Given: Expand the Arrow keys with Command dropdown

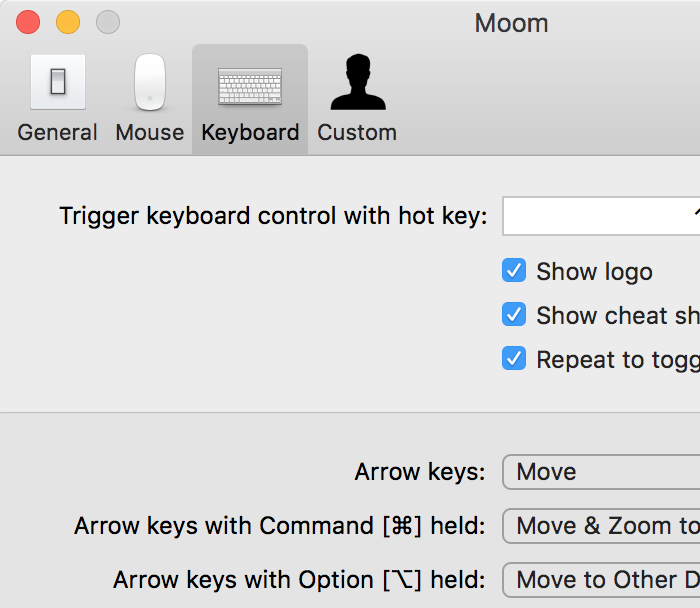Looking at the screenshot, I should pos(600,526).
